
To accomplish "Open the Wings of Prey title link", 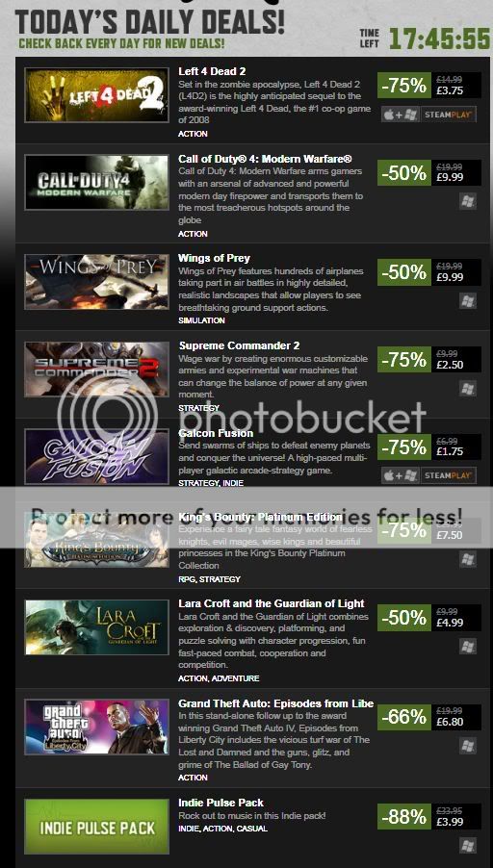I will pos(214,259).
